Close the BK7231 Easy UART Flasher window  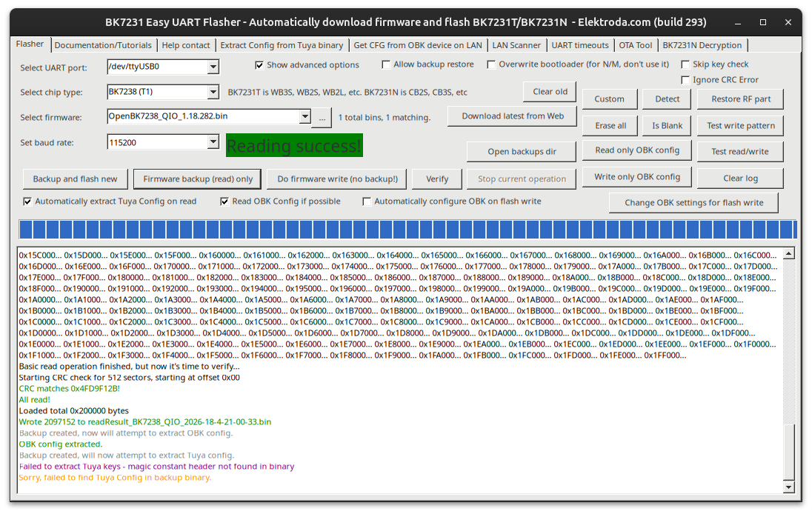click(788, 22)
